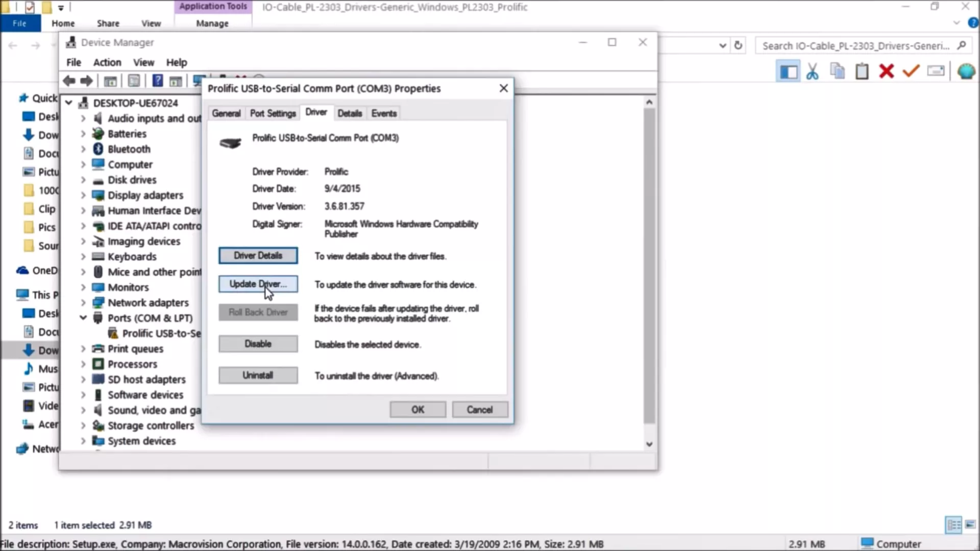Click the red X Delete icon
980x551 pixels.
pos(887,71)
